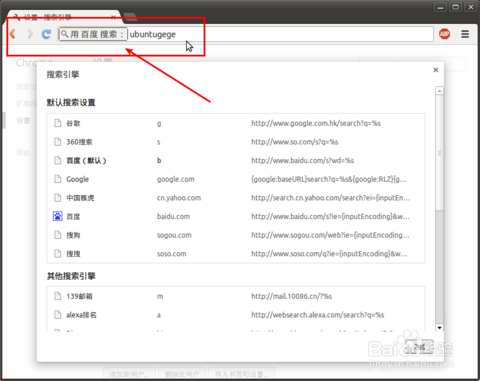Viewport: 480px width, 381px height.
Task: Select the 谷歌 search engine name
Action: click(x=73, y=123)
